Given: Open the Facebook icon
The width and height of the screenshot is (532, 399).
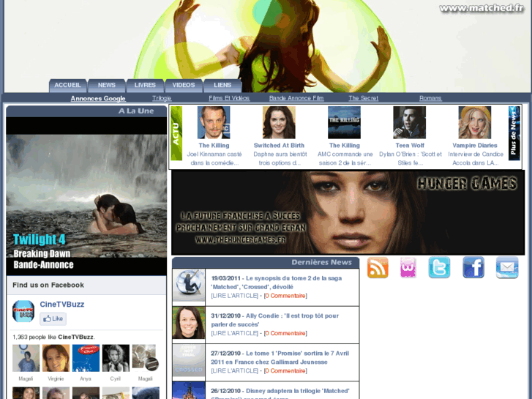Looking at the screenshot, I should (x=473, y=267).
